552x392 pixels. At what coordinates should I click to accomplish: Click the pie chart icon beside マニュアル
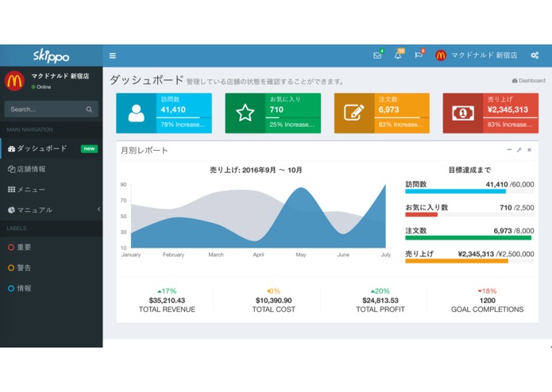click(x=12, y=210)
